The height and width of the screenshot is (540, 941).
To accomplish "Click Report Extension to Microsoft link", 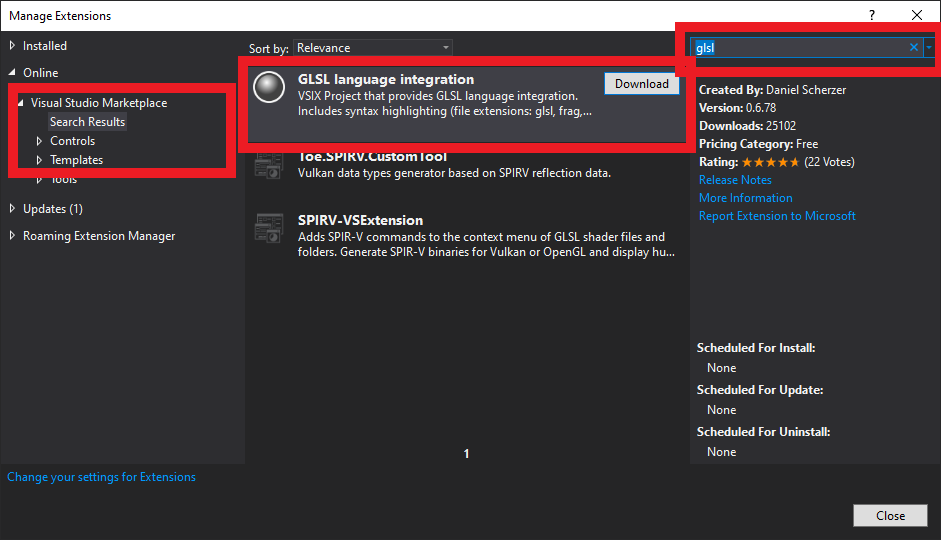I will [777, 216].
